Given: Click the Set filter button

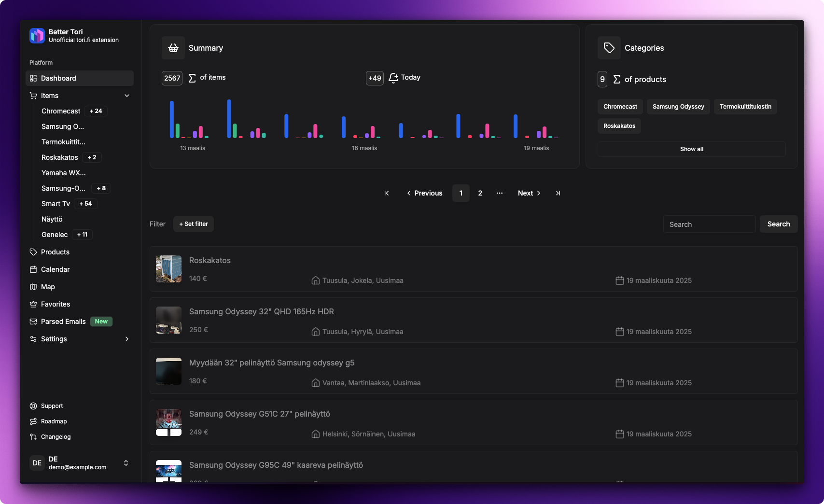Looking at the screenshot, I should [194, 224].
